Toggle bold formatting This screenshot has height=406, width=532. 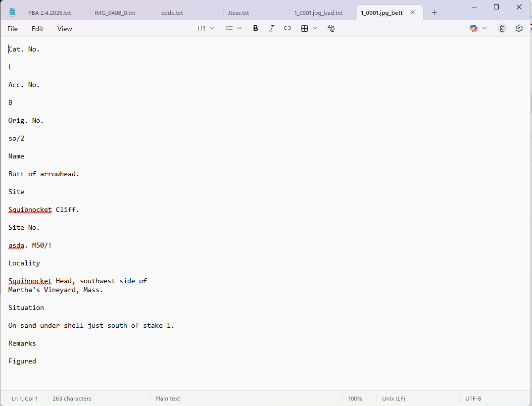(255, 29)
